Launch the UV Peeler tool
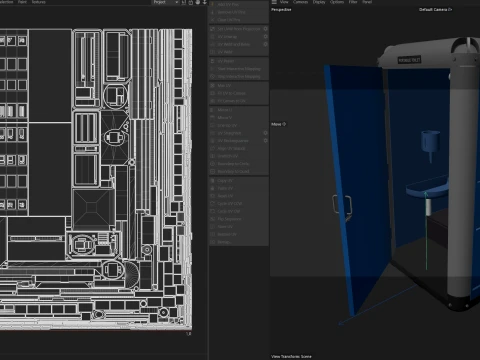Screen dimensions: 480x360 pyautogui.click(x=239, y=61)
